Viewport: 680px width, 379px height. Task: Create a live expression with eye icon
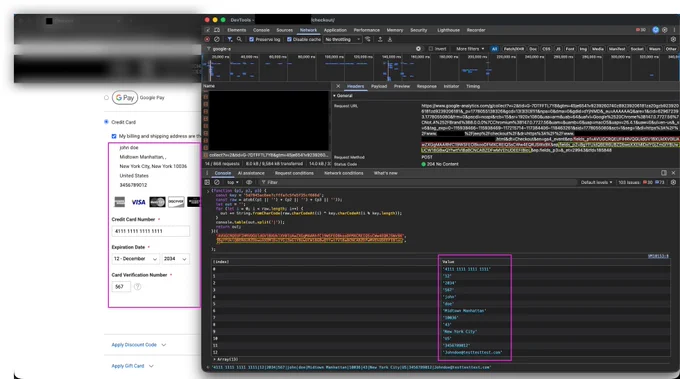(x=249, y=183)
